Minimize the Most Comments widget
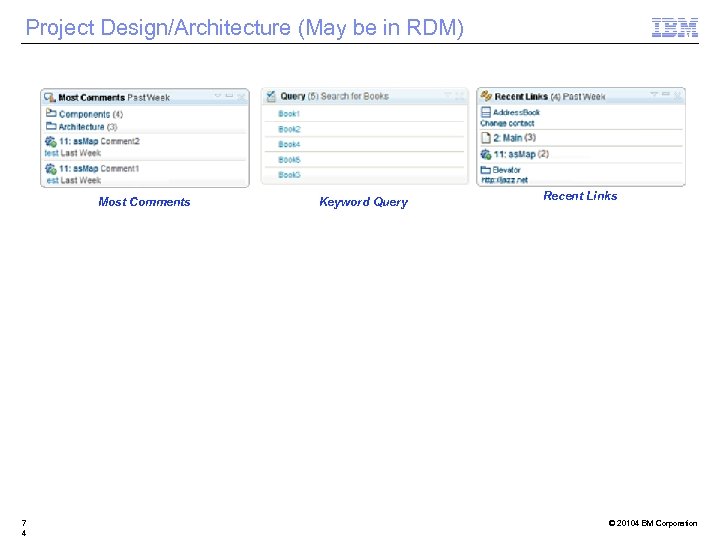 229,96
